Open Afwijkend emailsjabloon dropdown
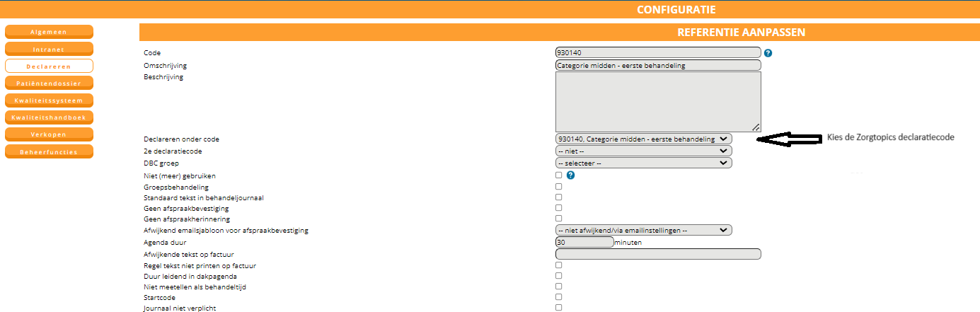The image size is (980, 312). tap(643, 230)
